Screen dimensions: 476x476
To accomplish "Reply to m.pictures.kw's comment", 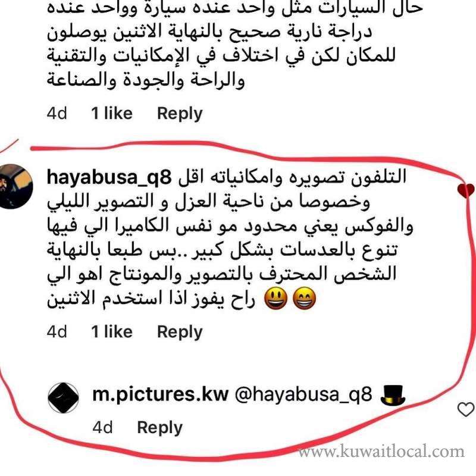I will 159,428.
